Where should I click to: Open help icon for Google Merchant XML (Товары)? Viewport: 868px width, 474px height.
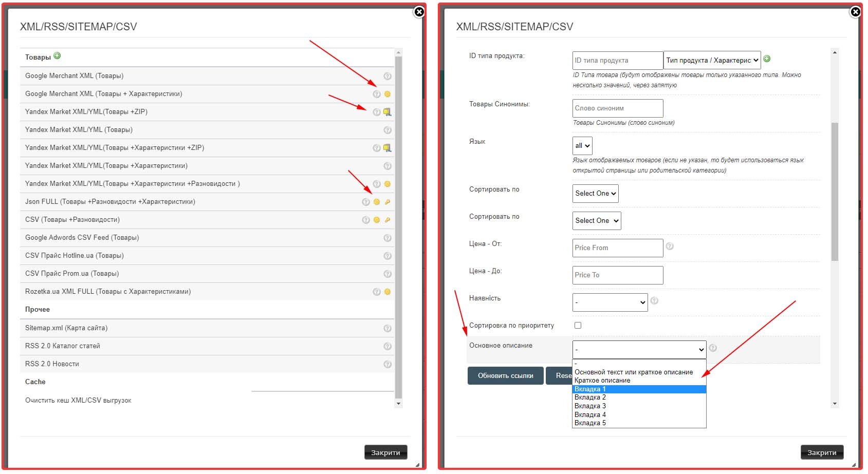click(x=387, y=75)
